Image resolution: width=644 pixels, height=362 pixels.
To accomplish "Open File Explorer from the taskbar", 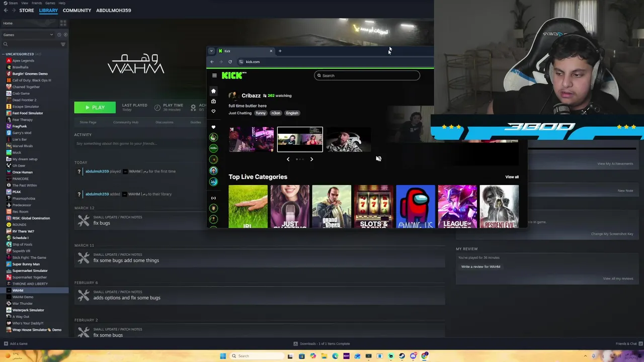I will [324, 356].
